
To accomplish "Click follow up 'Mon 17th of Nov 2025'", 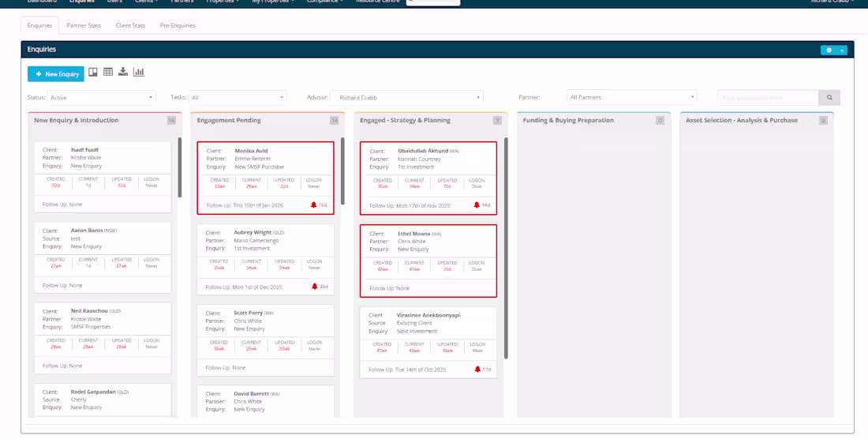I will pos(423,205).
